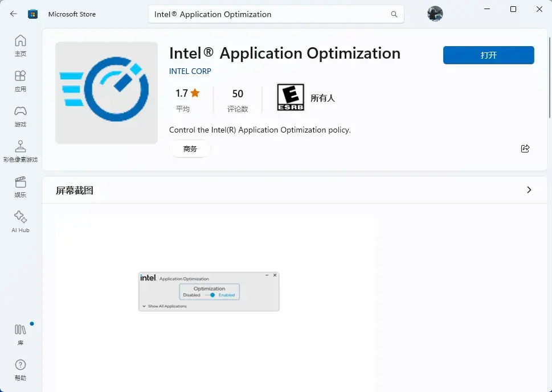This screenshot has width=552, height=392.
Task: Go to 主页 home tab
Action: [x=21, y=46]
